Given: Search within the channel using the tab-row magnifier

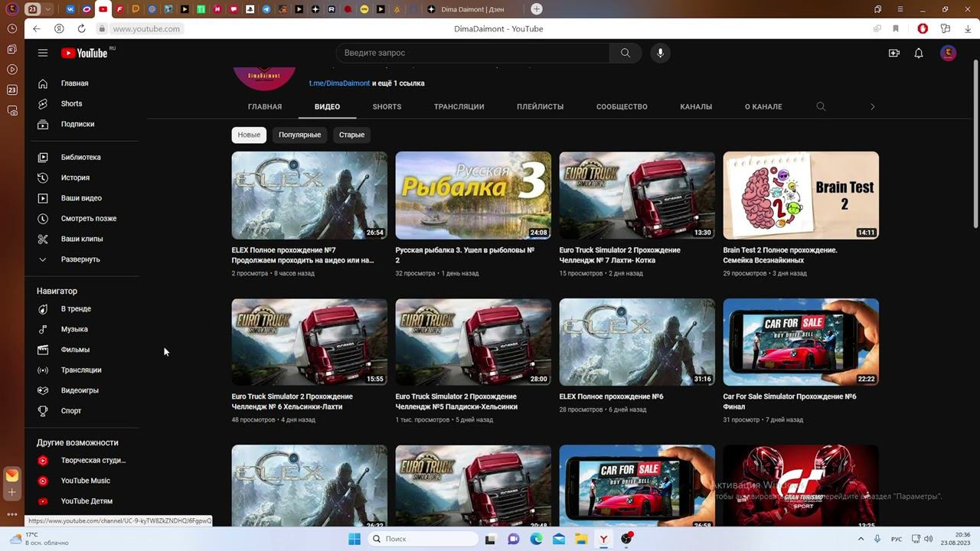Looking at the screenshot, I should [x=821, y=107].
